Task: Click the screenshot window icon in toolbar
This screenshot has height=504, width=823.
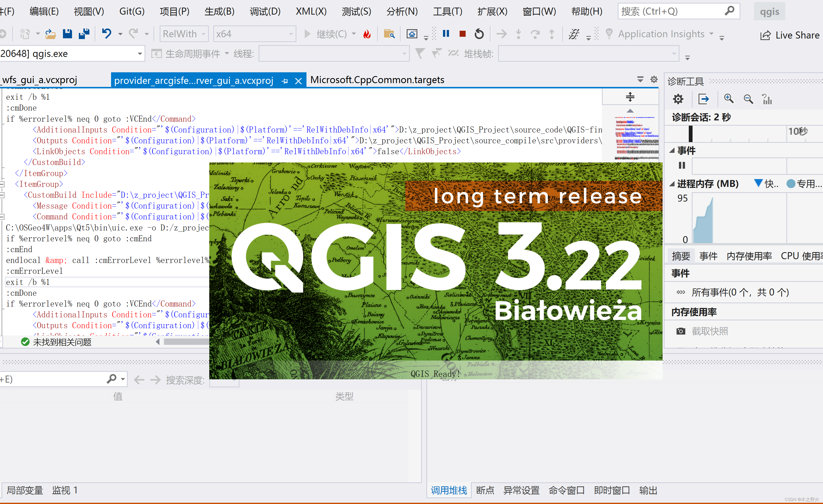Action: pyautogui.click(x=412, y=34)
